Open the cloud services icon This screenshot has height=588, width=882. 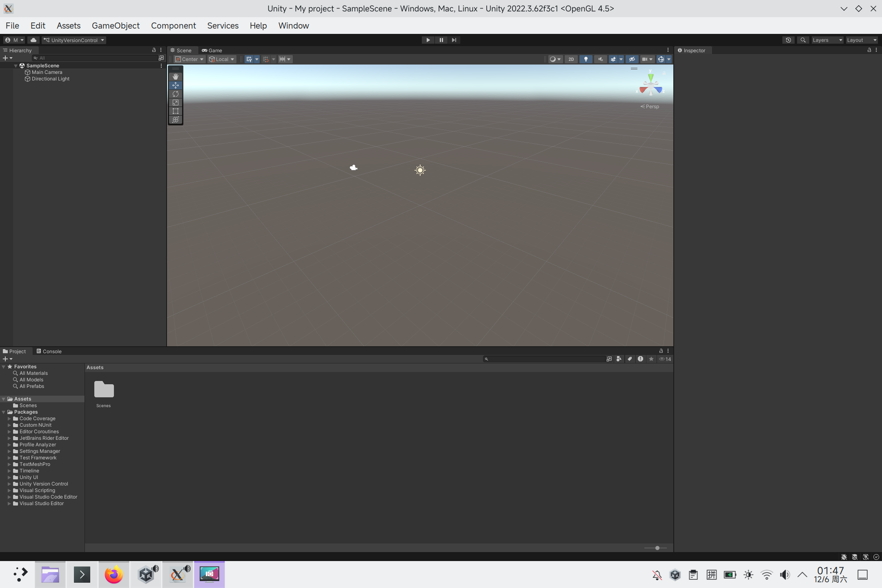coord(33,40)
